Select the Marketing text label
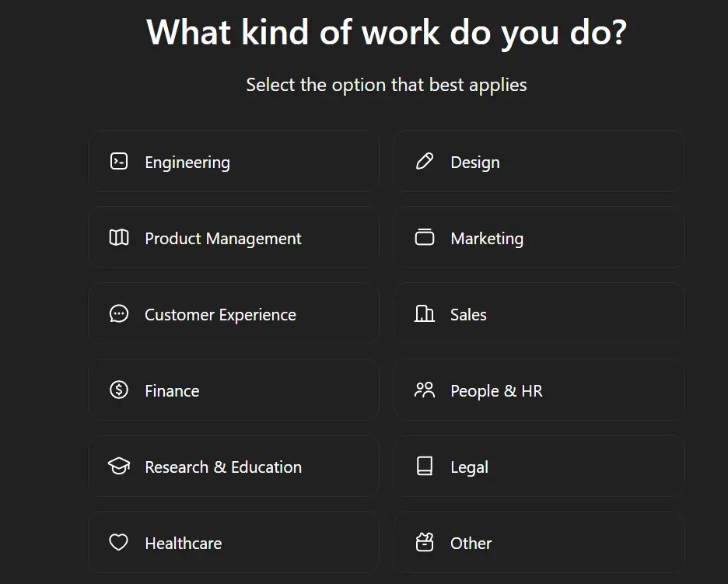Viewport: 728px width, 584px height. click(x=487, y=239)
